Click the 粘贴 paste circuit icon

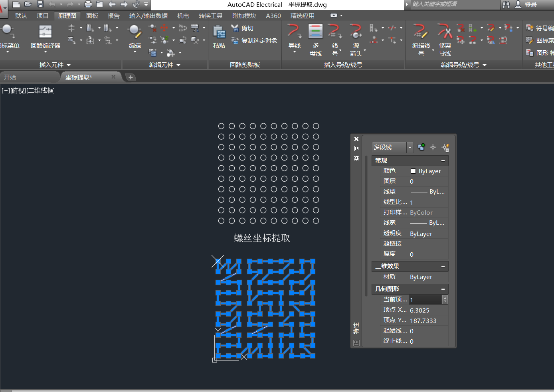219,33
